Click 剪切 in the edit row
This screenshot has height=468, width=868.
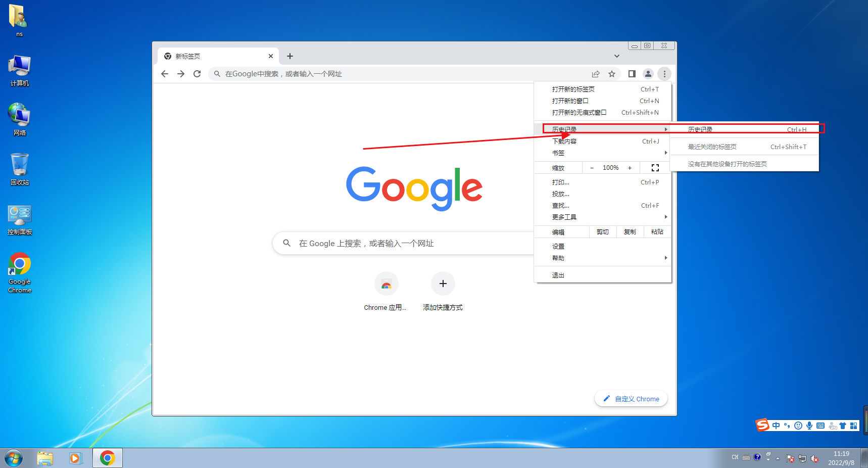click(603, 232)
